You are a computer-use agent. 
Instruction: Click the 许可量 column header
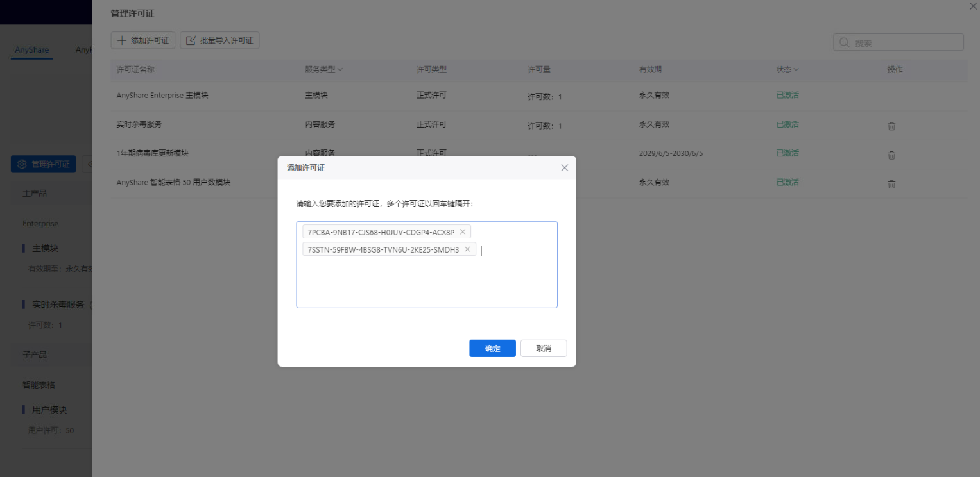539,69
